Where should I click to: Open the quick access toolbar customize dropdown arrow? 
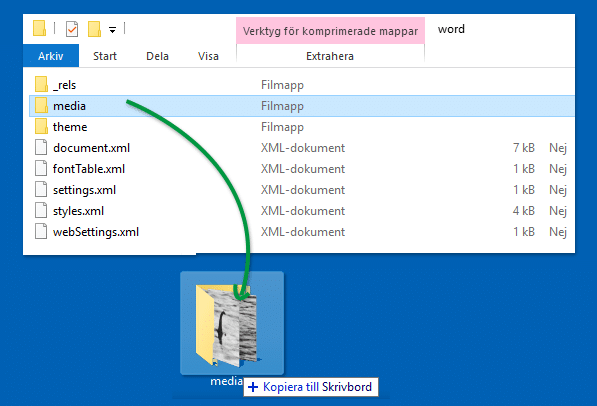coord(112,30)
